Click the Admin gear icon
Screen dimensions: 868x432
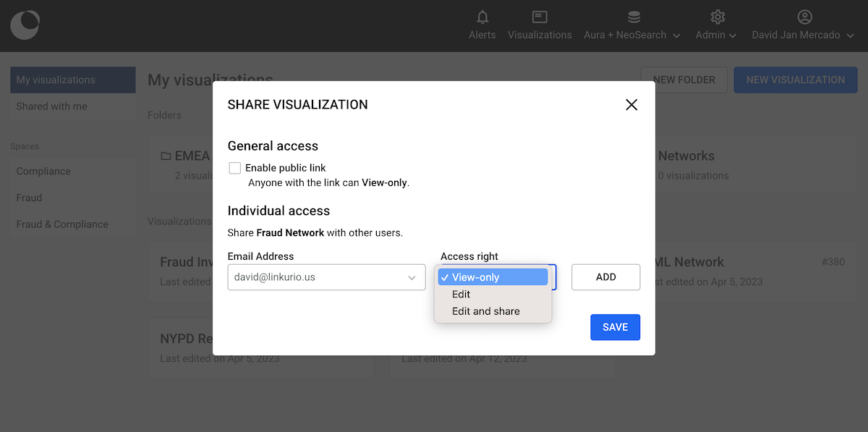[x=717, y=17]
